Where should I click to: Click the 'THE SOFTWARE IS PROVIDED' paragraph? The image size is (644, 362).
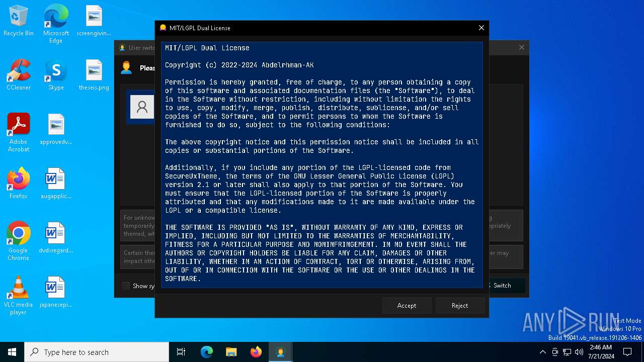320,253
